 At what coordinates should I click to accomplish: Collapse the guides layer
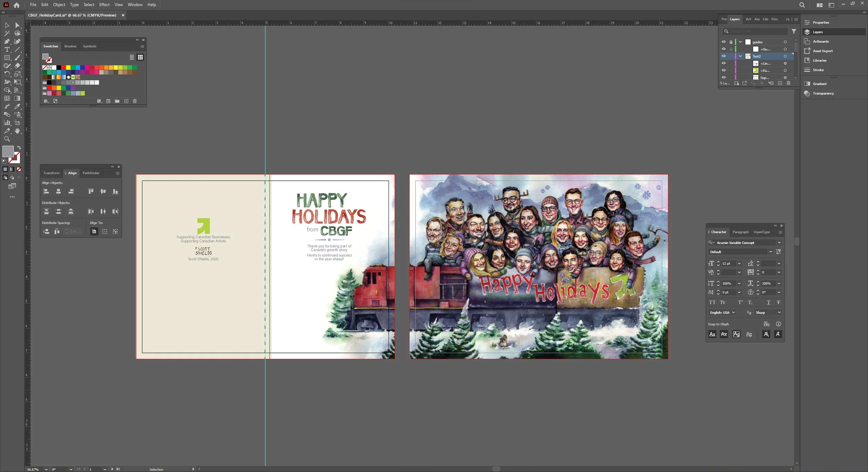(740, 42)
